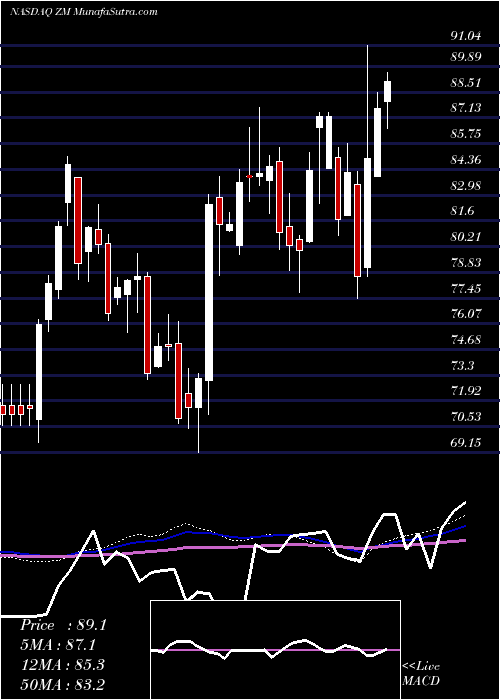This screenshot has height=700, width=500.
Task: Select the 88.51 price axis label
Action: [x=466, y=83]
